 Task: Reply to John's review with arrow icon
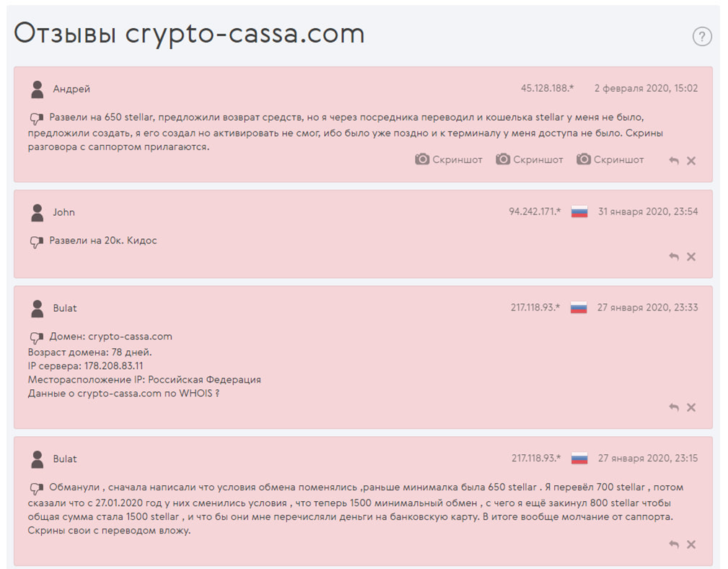tap(674, 257)
